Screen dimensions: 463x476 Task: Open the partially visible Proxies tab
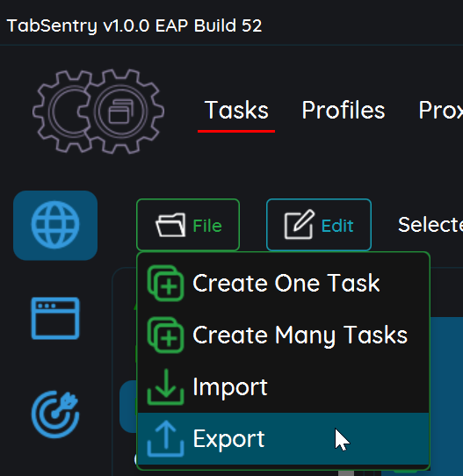440,110
